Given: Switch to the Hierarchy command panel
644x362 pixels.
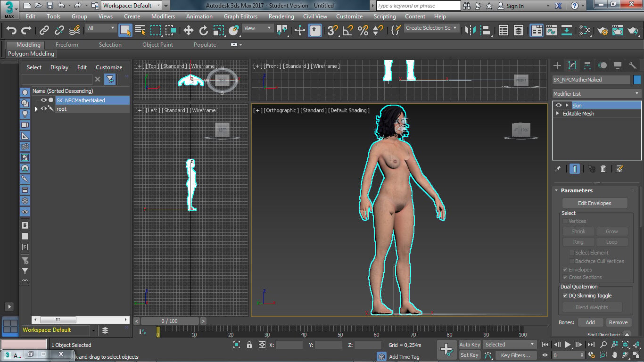Looking at the screenshot, I should pyautogui.click(x=587, y=66).
